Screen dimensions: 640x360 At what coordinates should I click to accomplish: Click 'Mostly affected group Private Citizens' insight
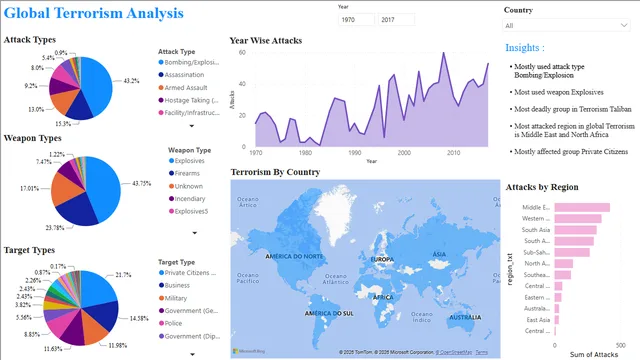click(x=571, y=151)
